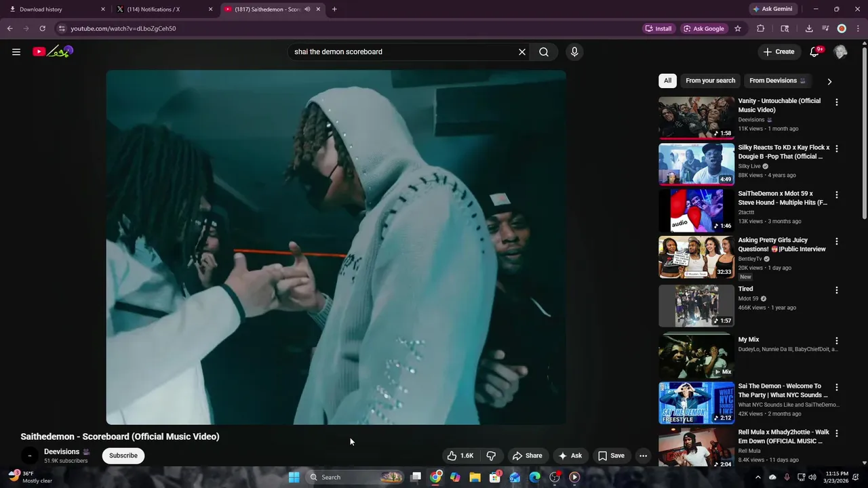Install YouTube app from address bar
Viewport: 868px width, 488px height.
(658, 28)
